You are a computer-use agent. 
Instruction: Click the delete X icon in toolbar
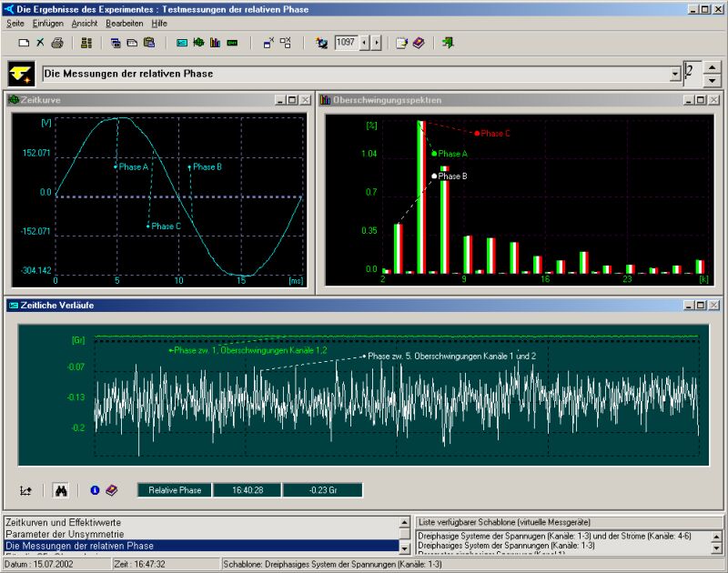pyautogui.click(x=40, y=43)
